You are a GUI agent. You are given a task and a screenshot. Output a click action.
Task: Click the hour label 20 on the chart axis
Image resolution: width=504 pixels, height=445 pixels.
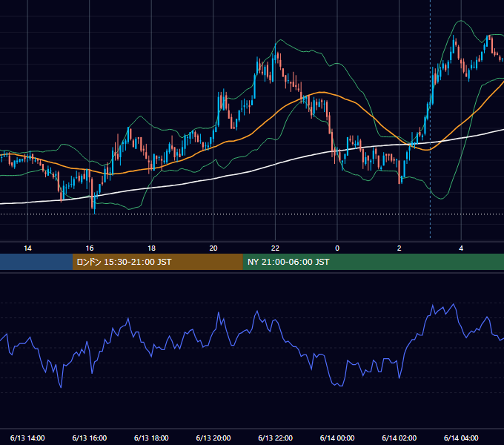(213, 248)
